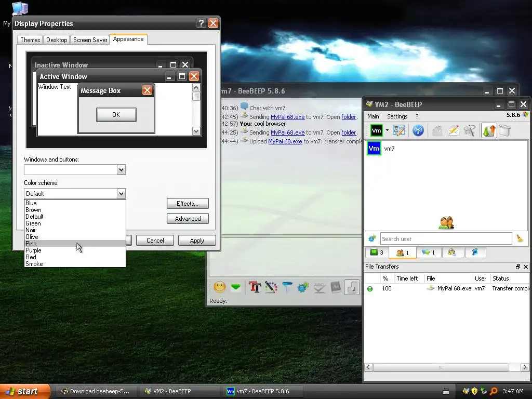Switch to the users tab showing 1
This screenshot has width=532, height=399.
coord(403,252)
